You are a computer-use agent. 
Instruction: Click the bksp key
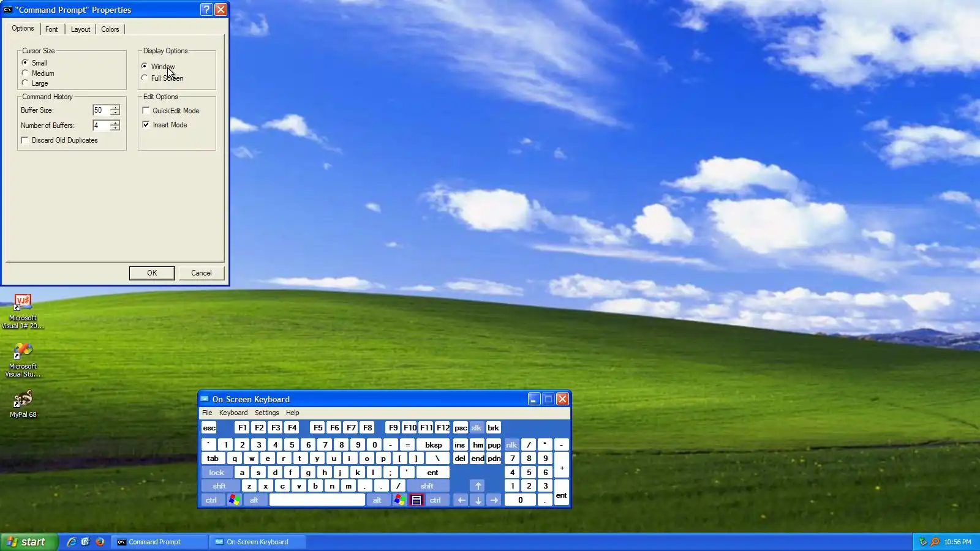pos(433,445)
